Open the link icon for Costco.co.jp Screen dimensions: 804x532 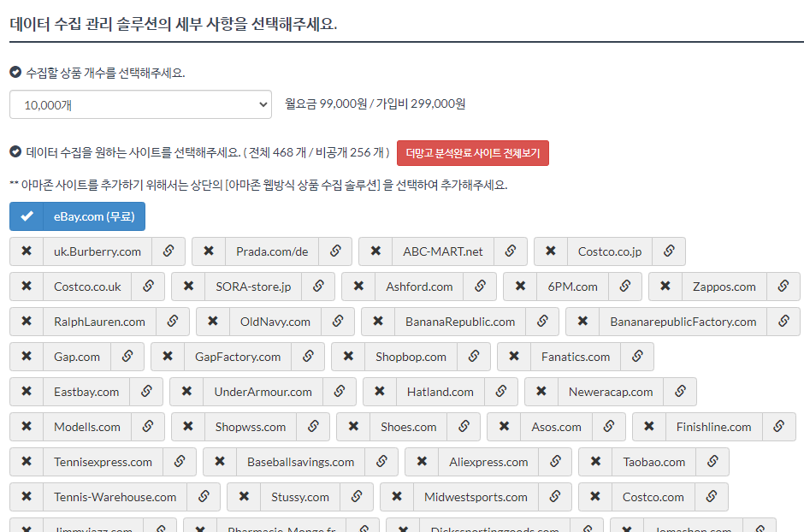point(669,251)
